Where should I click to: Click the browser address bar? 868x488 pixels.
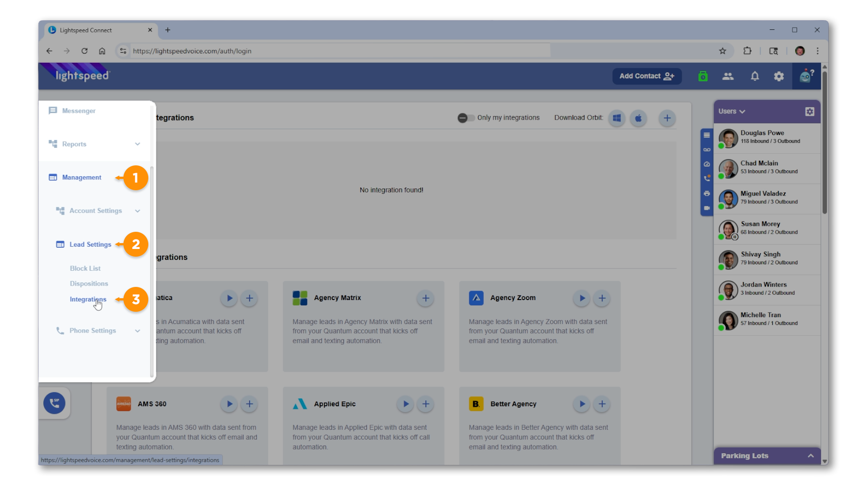pos(339,51)
